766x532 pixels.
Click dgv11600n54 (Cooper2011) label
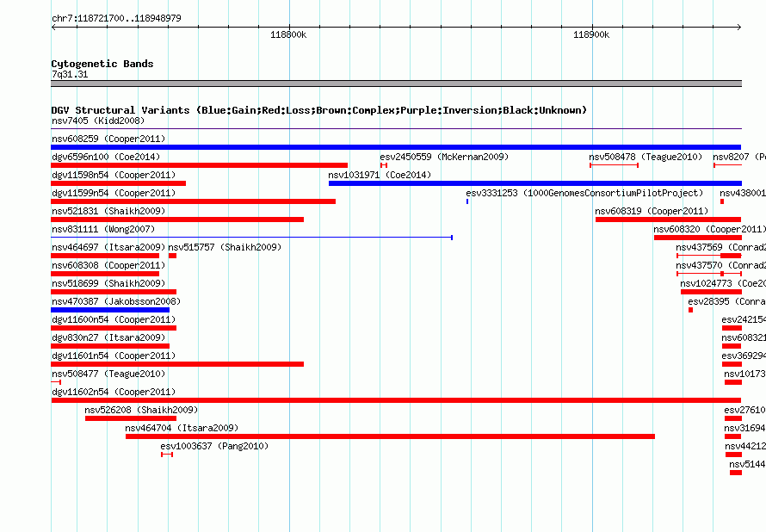tap(114, 319)
